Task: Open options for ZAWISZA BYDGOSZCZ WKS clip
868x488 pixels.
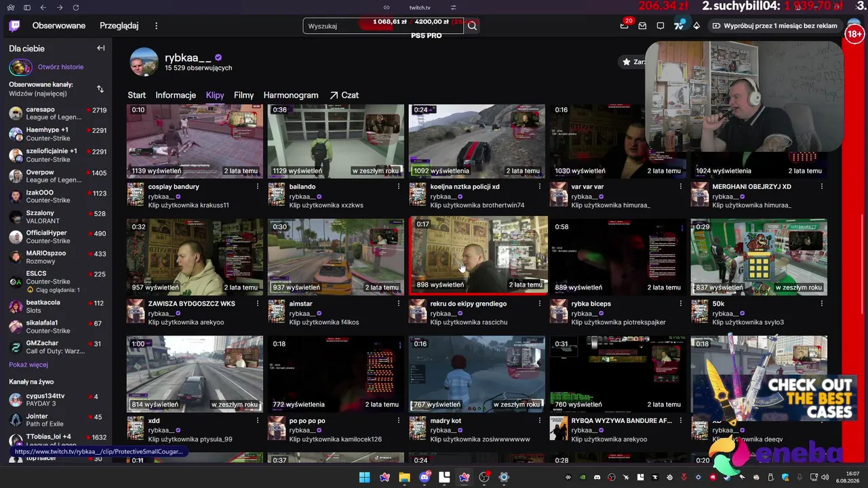Action: pyautogui.click(x=258, y=304)
